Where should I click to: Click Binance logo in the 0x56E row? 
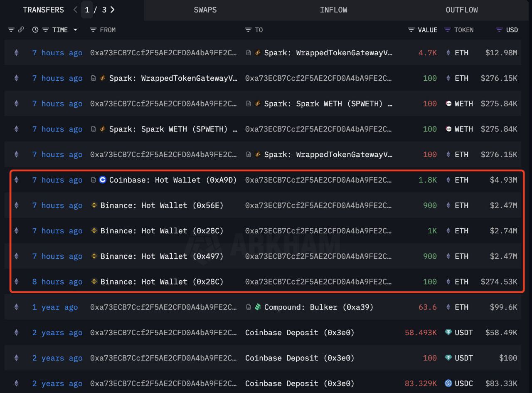coord(94,205)
